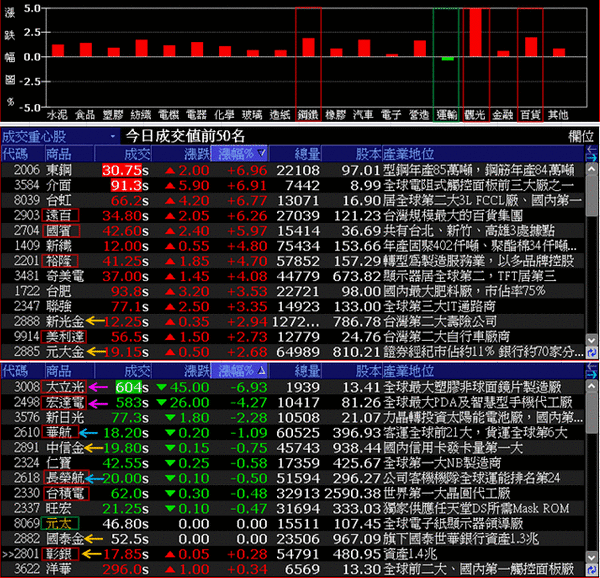Select the 奇美電 stock name

coord(65,276)
